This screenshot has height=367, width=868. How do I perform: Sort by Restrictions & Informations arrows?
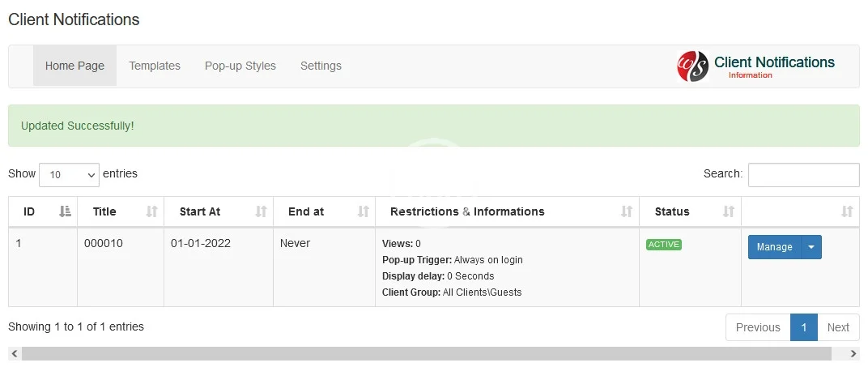627,211
